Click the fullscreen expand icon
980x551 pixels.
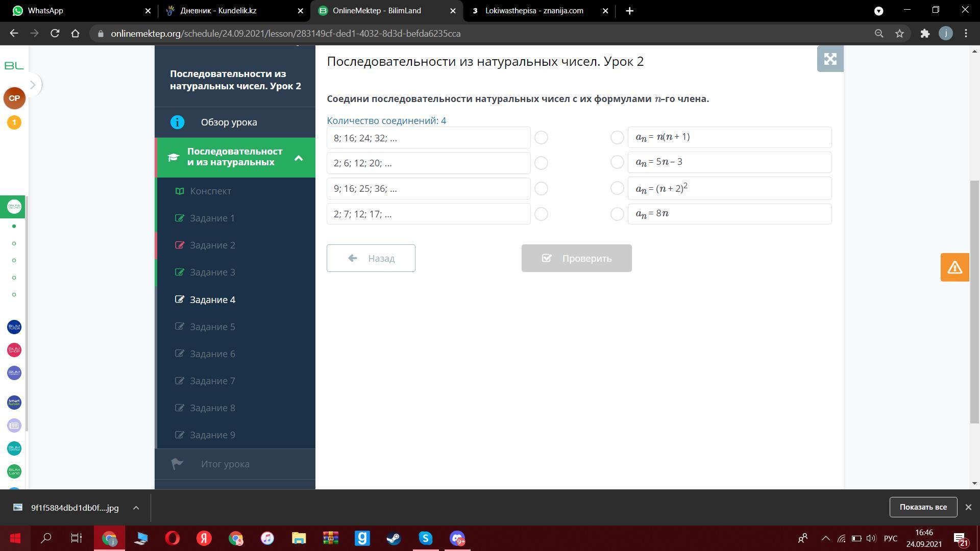[x=830, y=59]
